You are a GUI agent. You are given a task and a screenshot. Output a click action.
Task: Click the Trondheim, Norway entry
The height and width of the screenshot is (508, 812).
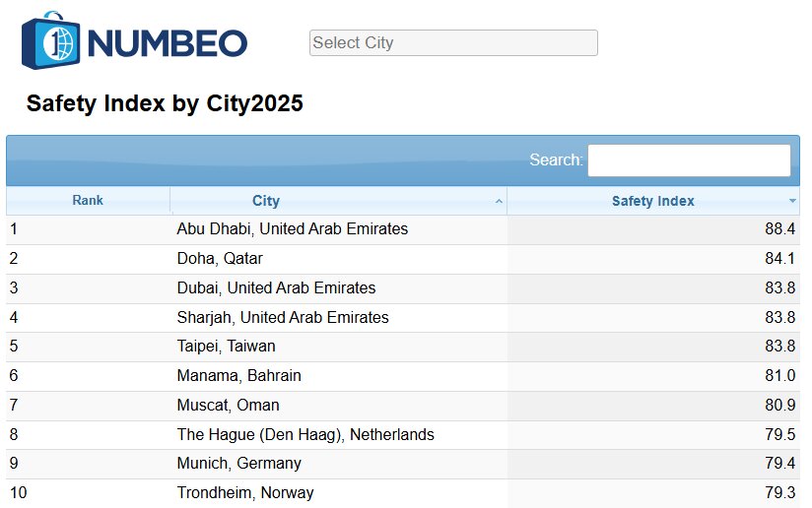click(x=245, y=492)
